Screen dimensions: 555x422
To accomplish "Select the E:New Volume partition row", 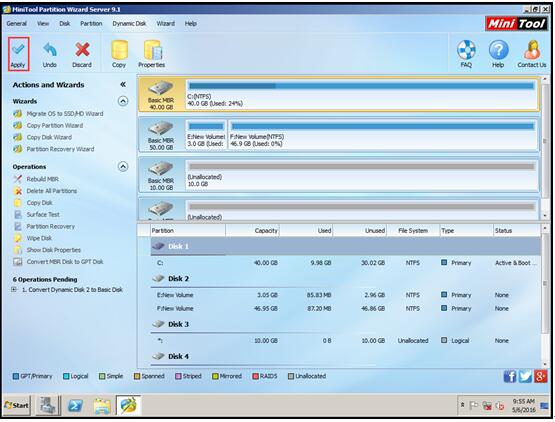I will pos(345,295).
